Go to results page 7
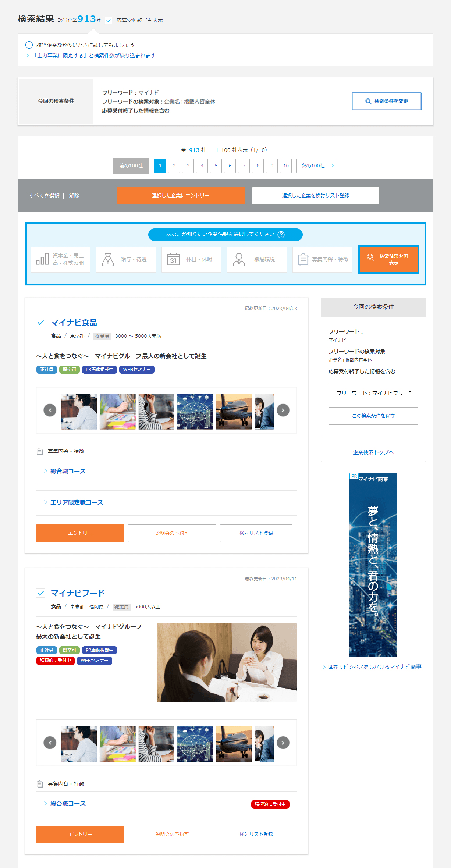 click(x=244, y=166)
